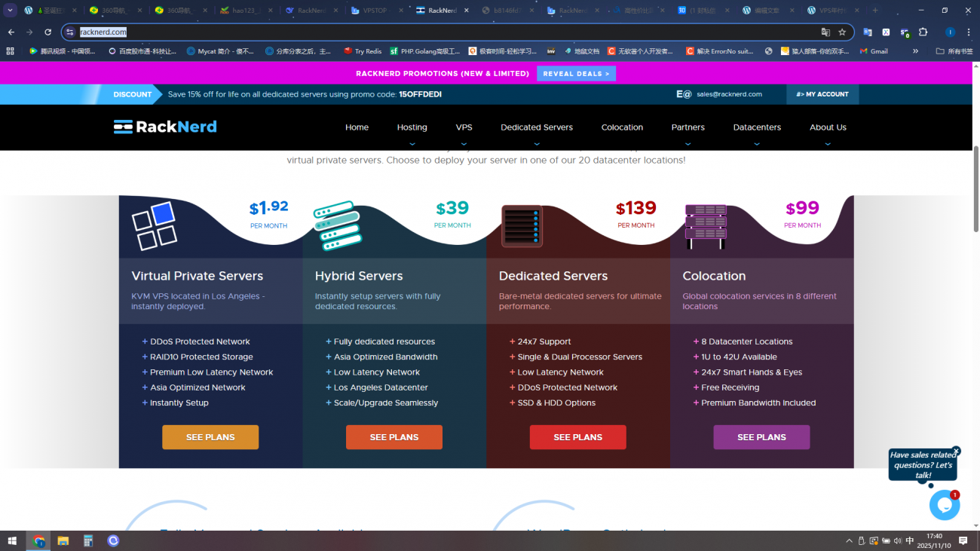Open File Explorer from the taskbar
Viewport: 980px width, 551px height.
point(63,540)
